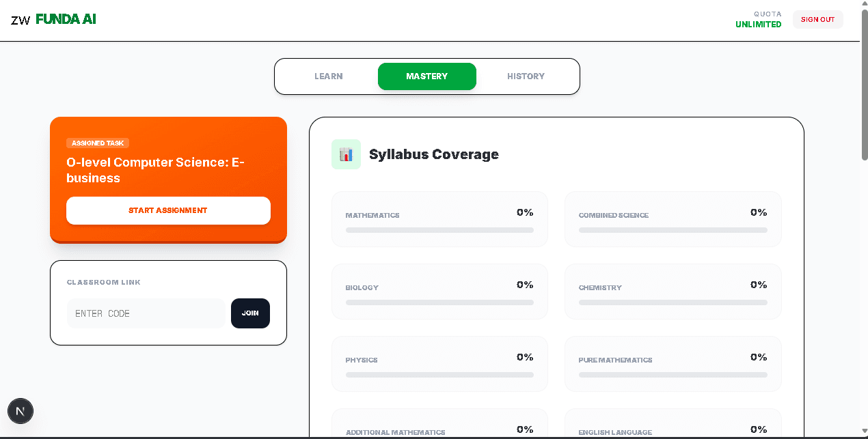Select the Combined Science subject card
This screenshot has height=439, width=868.
673,219
